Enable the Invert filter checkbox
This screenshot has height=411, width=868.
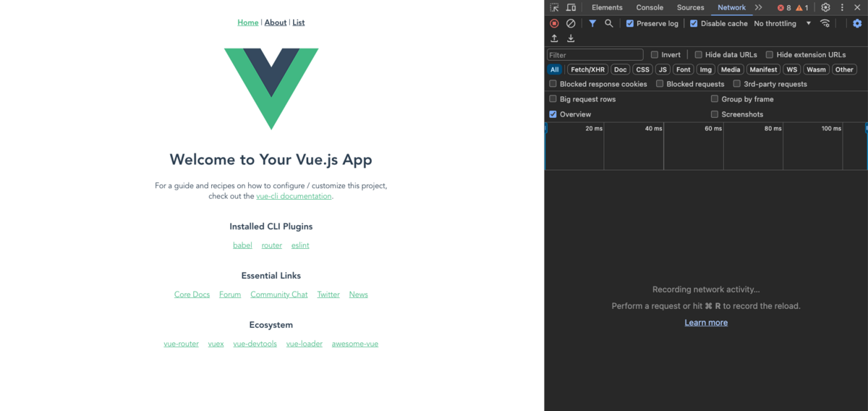pos(655,54)
